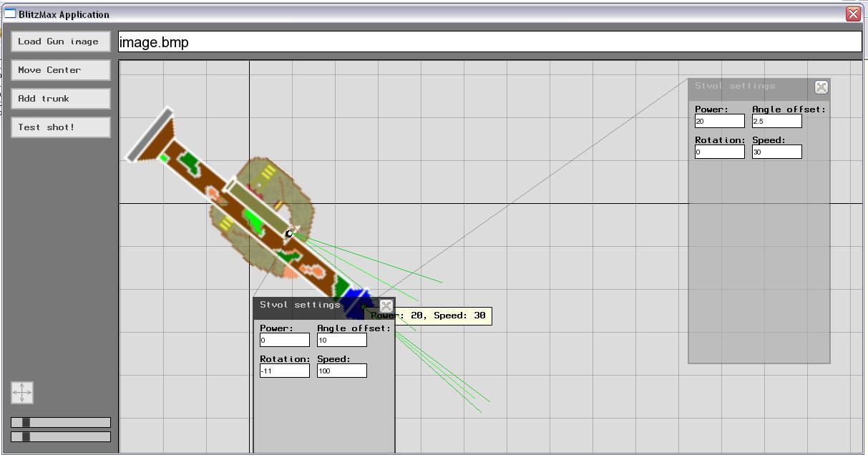Click the Speed field showing 30
Screen dimensions: 868x455
(776, 152)
